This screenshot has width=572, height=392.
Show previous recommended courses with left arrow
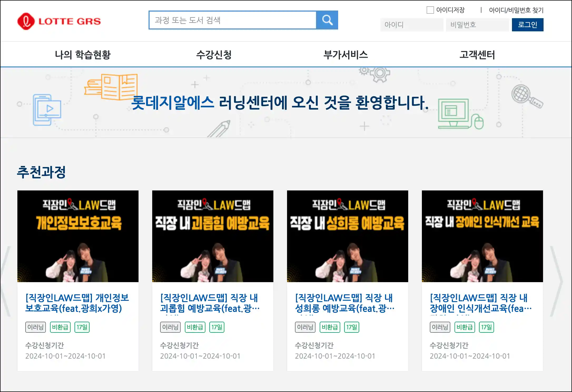[6, 281]
